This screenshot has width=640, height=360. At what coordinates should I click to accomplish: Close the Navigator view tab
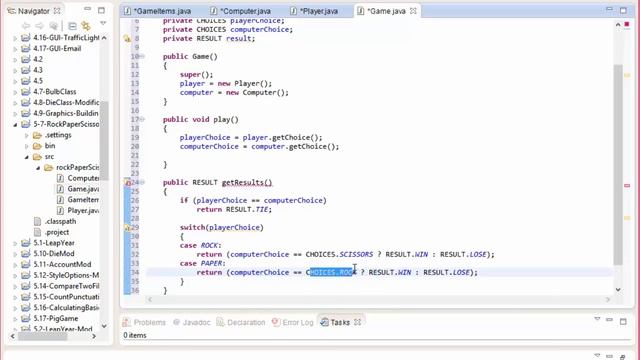[x=57, y=11]
